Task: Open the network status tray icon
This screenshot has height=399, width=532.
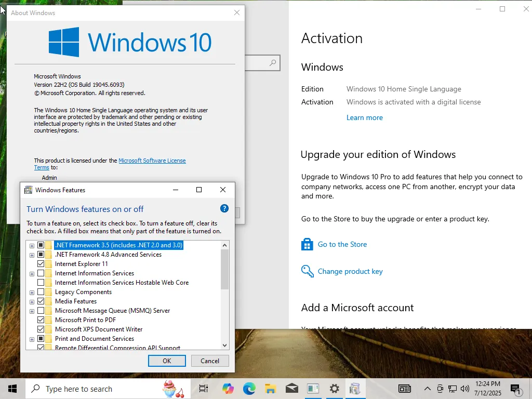Action: pyautogui.click(x=453, y=389)
